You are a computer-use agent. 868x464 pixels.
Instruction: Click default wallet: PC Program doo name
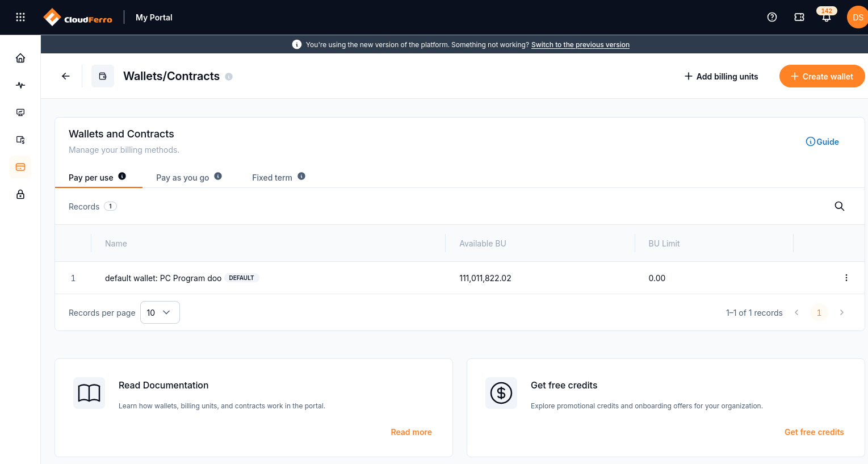point(163,278)
